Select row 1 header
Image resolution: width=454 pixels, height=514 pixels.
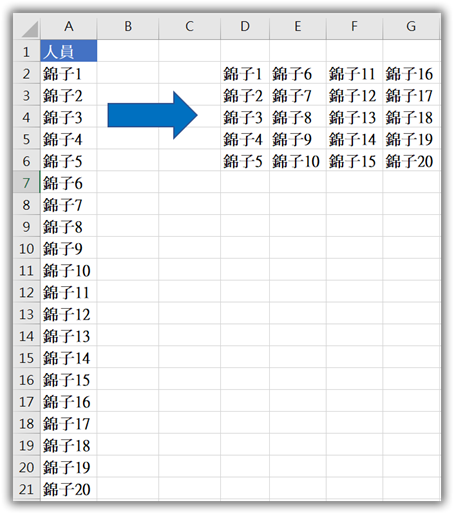coord(27,51)
